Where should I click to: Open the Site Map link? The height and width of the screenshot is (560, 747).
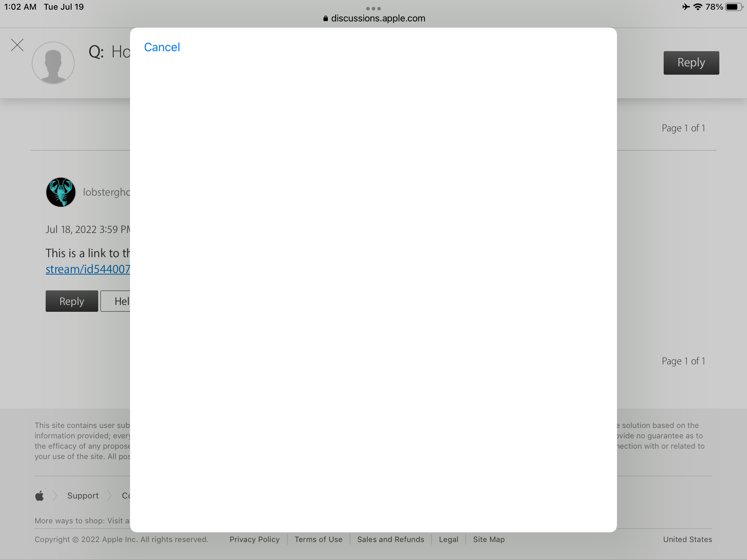(x=489, y=540)
